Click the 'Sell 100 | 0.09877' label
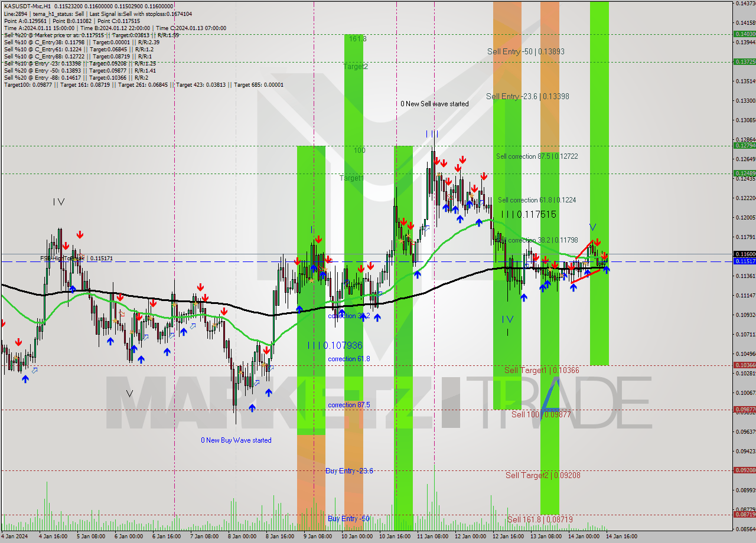 point(541,414)
